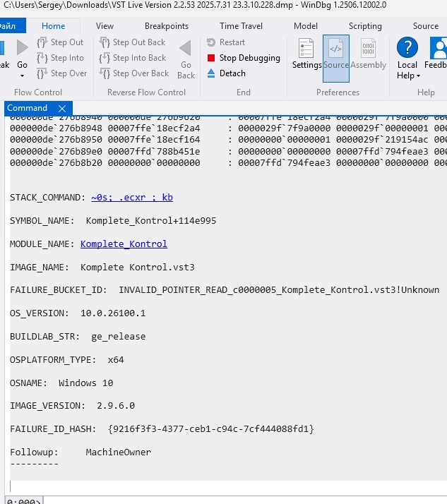Viewport: 447px width, 504px height.
Task: Open the Model ribbon tab
Action: pyautogui.click(x=306, y=26)
